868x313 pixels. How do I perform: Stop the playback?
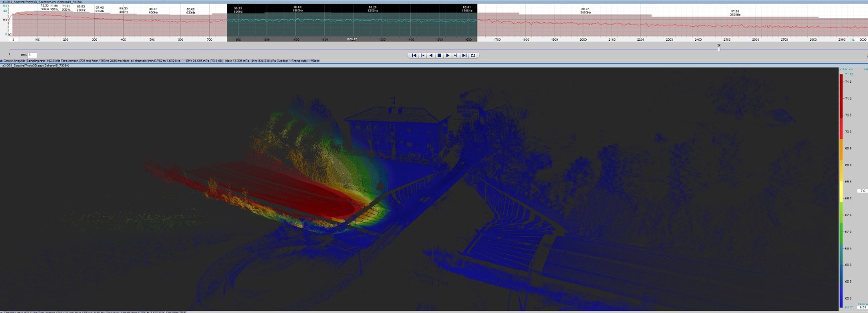click(x=439, y=56)
